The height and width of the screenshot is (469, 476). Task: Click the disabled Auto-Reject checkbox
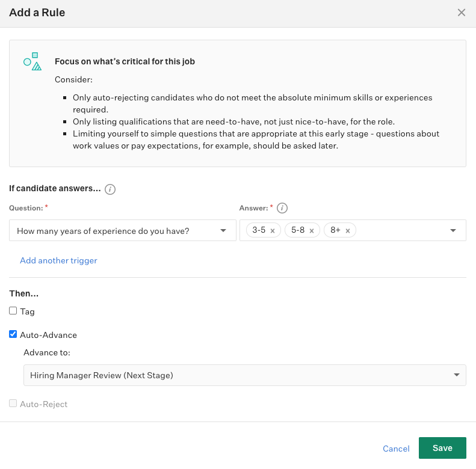point(13,403)
